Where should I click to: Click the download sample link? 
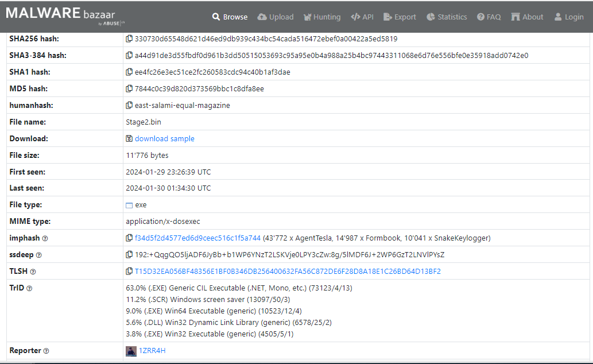point(164,139)
